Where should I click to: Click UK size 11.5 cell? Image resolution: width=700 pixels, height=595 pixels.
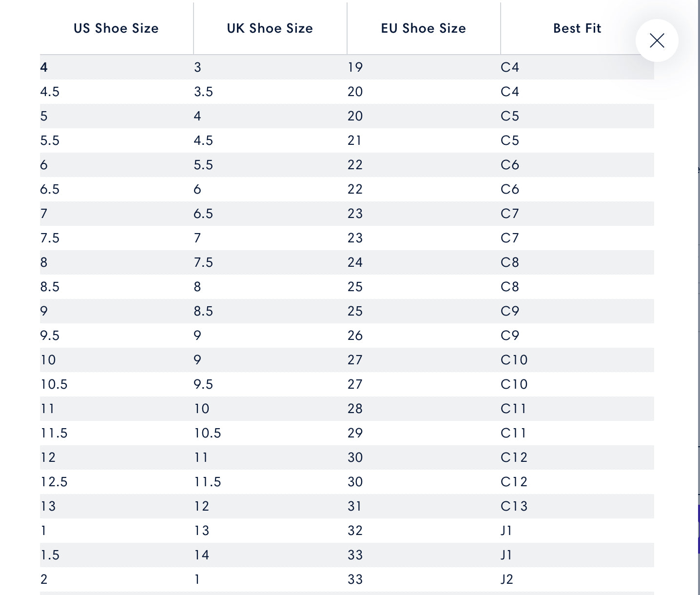tap(208, 482)
